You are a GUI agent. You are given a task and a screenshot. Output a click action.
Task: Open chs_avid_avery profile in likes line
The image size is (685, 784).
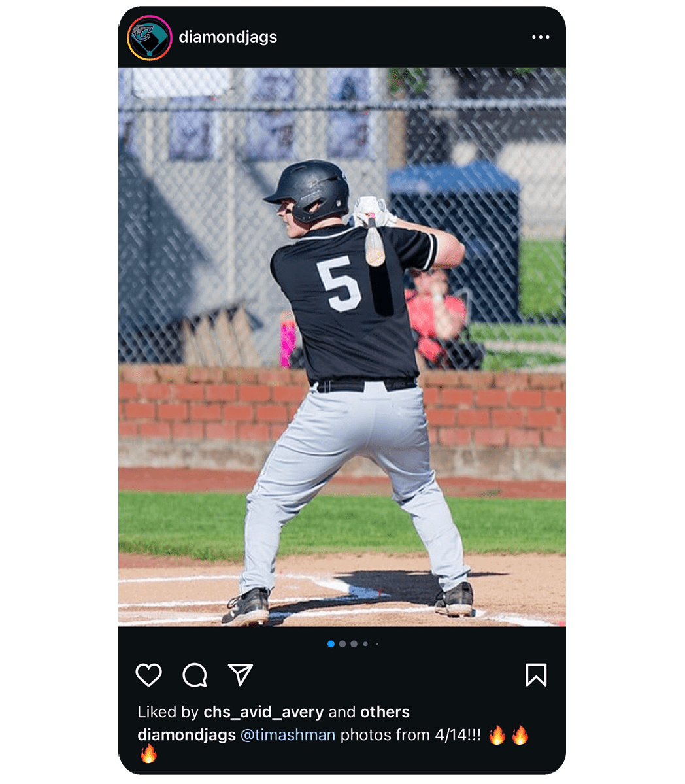coord(263,712)
